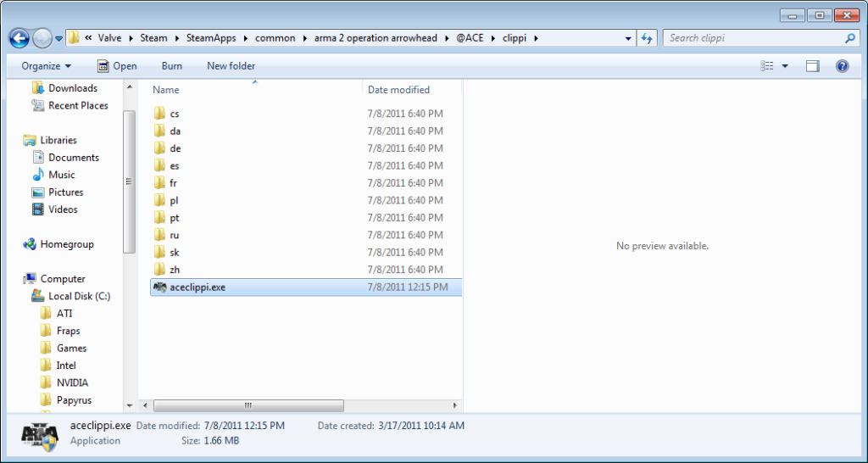Click Steam in the address breadcrumb

[x=153, y=38]
